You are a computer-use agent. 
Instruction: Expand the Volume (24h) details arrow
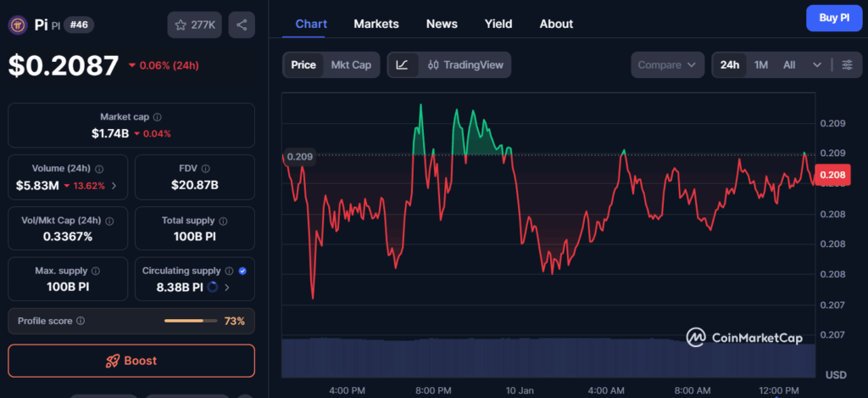114,185
